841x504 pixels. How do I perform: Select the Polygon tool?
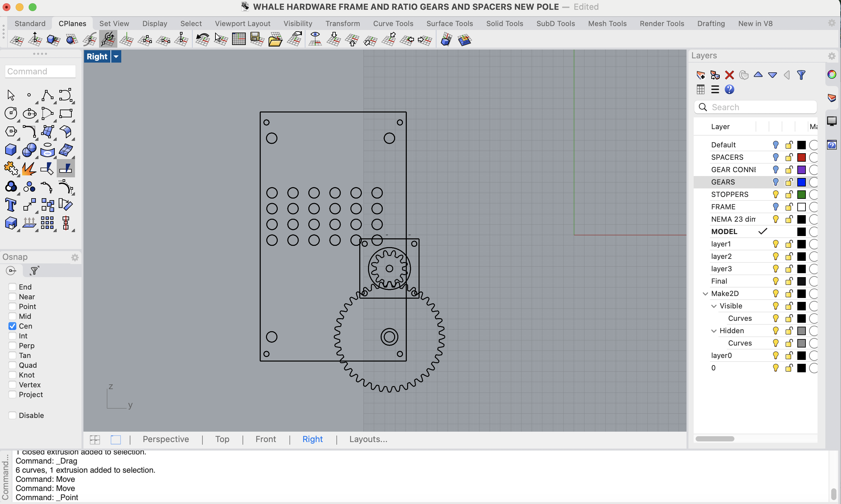point(10,131)
